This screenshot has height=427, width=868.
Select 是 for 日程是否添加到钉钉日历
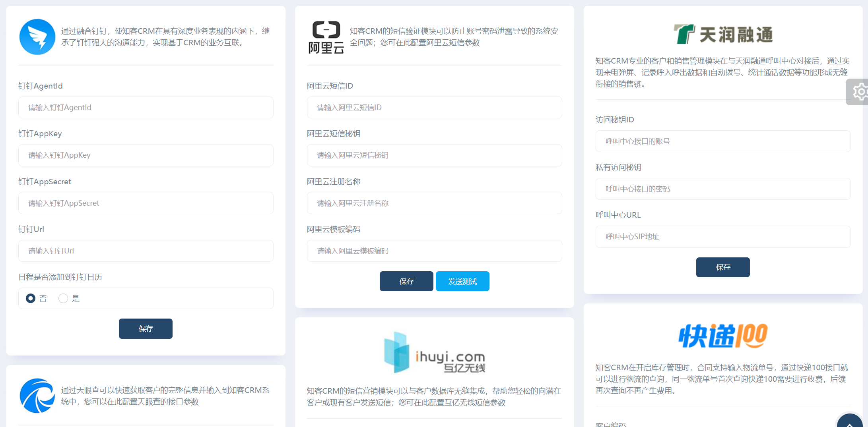click(x=63, y=298)
